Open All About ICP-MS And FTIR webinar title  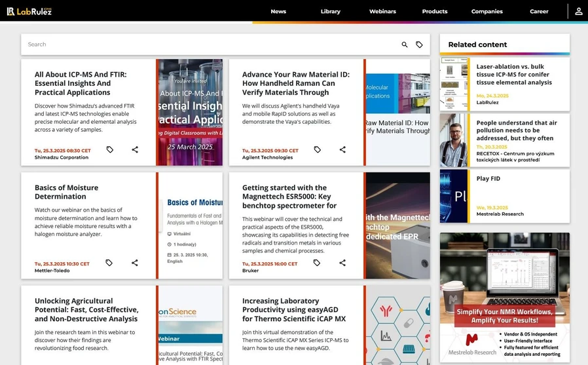[x=81, y=83]
